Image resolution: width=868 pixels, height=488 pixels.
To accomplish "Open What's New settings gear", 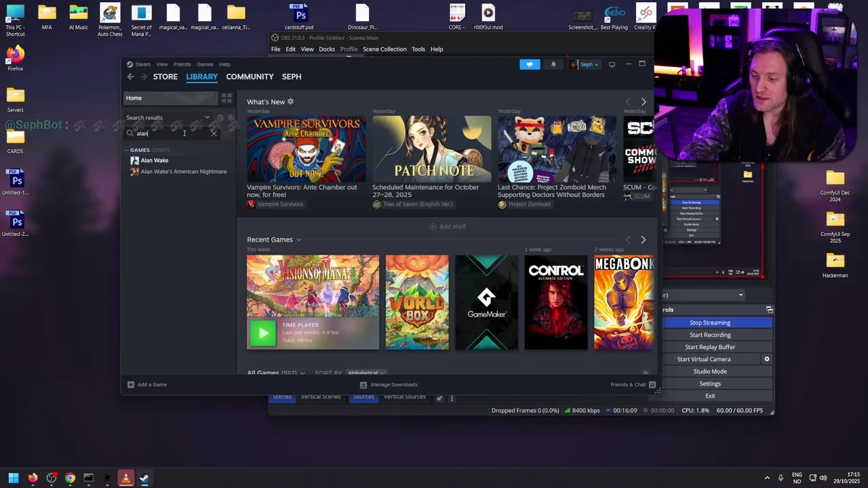I will point(290,102).
